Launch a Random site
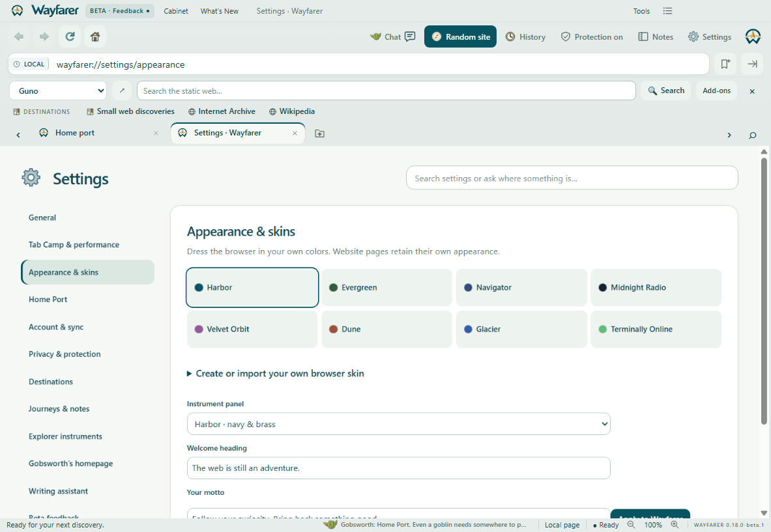Viewport: 771px width, 532px height. coord(460,37)
